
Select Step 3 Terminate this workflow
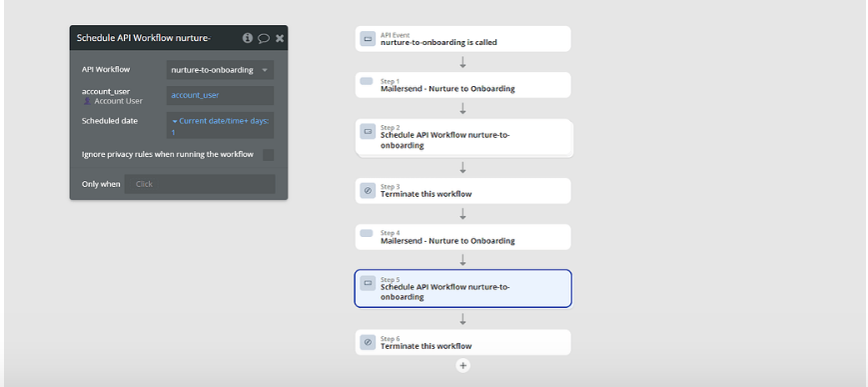pos(462,191)
